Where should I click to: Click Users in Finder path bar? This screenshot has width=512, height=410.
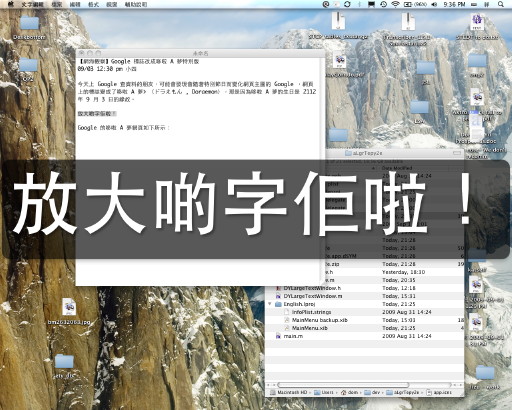(x=323, y=392)
